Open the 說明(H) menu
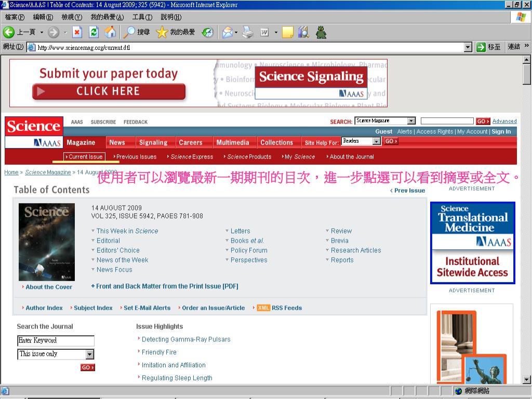532x399 pixels. coord(171,17)
